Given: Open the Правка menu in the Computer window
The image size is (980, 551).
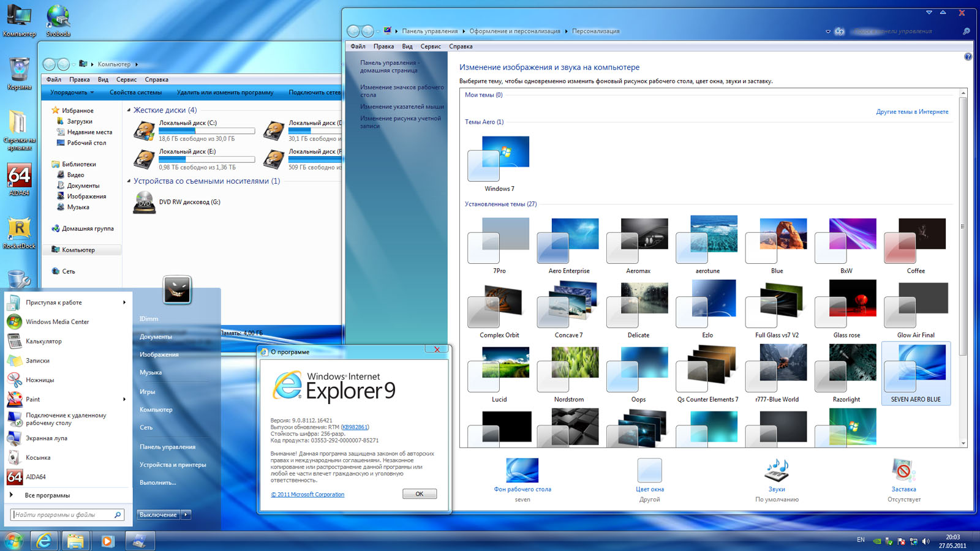Looking at the screenshot, I should [x=80, y=80].
